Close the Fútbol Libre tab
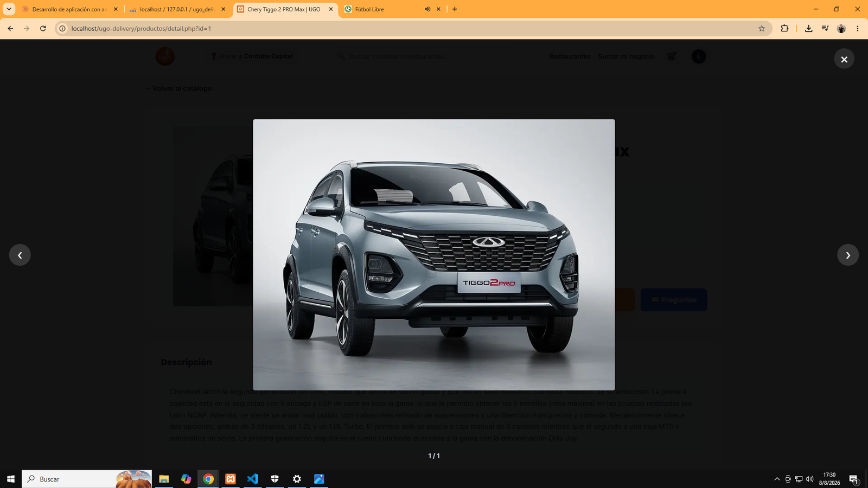 pos(438,9)
